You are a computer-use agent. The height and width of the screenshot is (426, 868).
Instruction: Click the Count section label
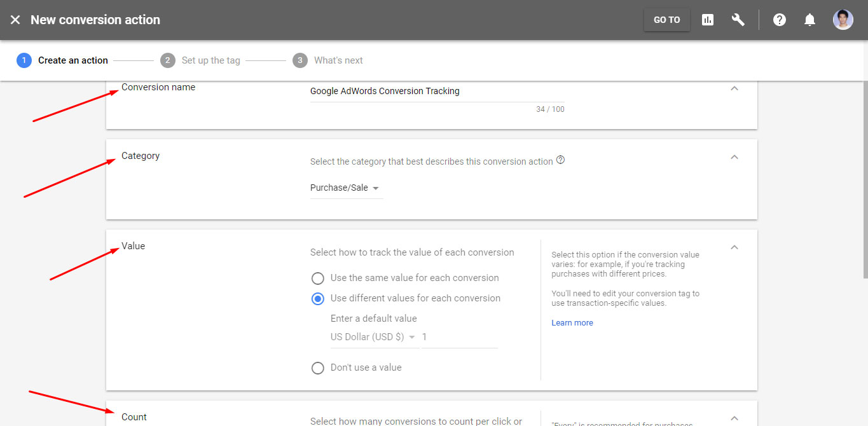tap(134, 417)
